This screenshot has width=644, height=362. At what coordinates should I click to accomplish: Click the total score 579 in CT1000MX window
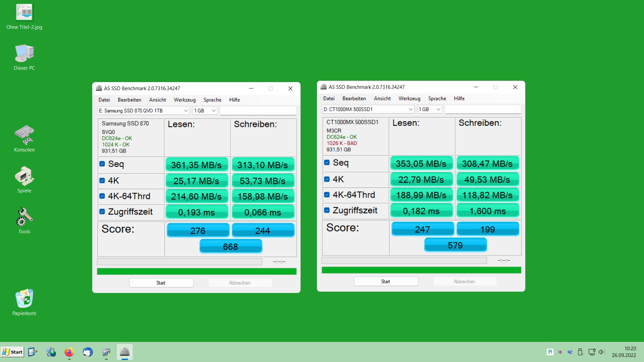point(455,245)
